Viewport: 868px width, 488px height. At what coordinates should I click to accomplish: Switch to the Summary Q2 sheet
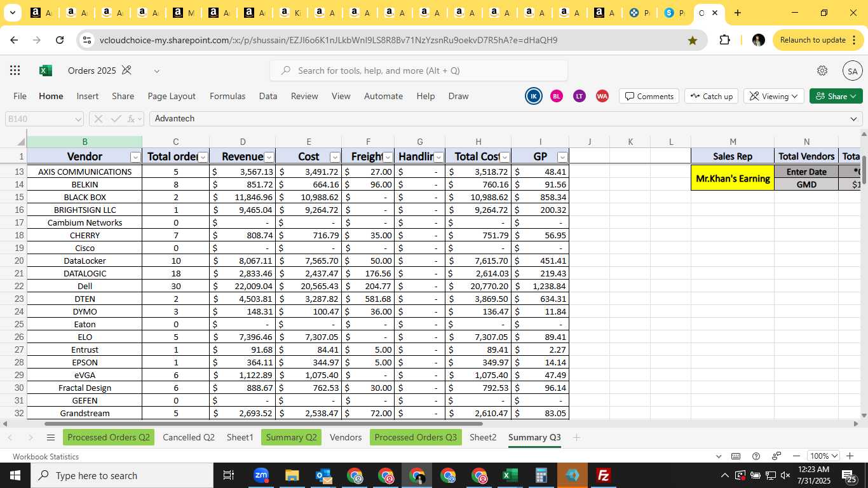tap(291, 437)
